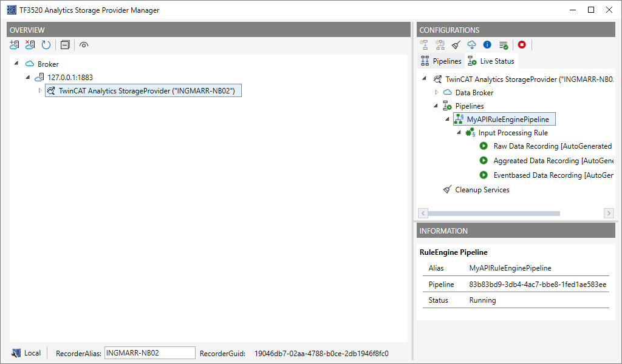The image size is (622, 364).
Task: Expand the Data Broker node
Action: [436, 92]
